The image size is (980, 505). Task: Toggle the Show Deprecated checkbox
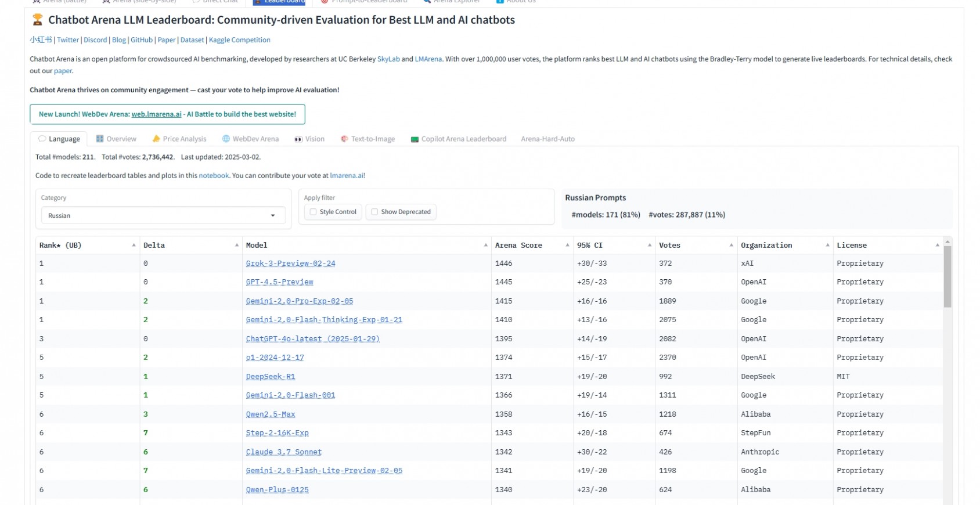click(x=374, y=212)
